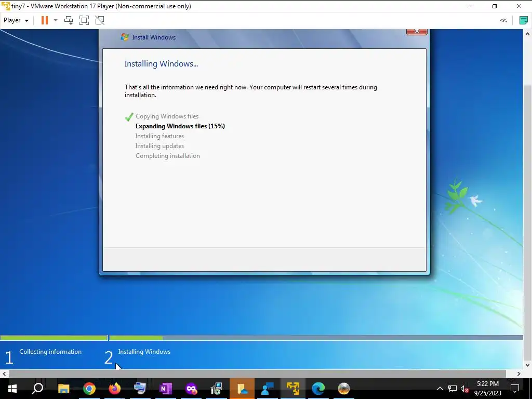Click the Installing Windows stage label

[x=144, y=352]
